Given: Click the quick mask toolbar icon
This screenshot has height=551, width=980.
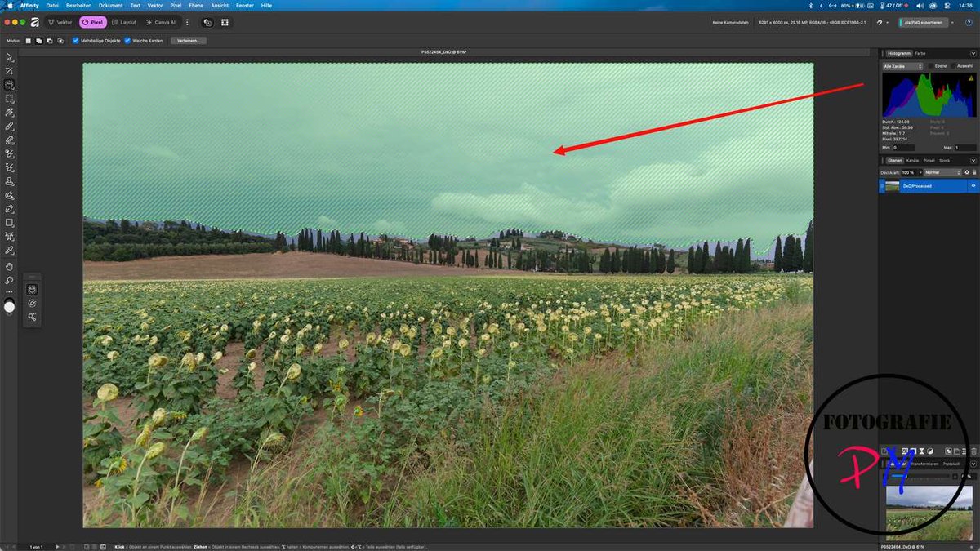Looking at the screenshot, I should click(x=207, y=22).
